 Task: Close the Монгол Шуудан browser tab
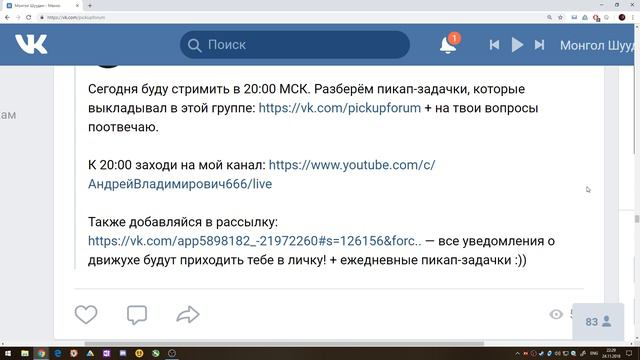click(78, 6)
